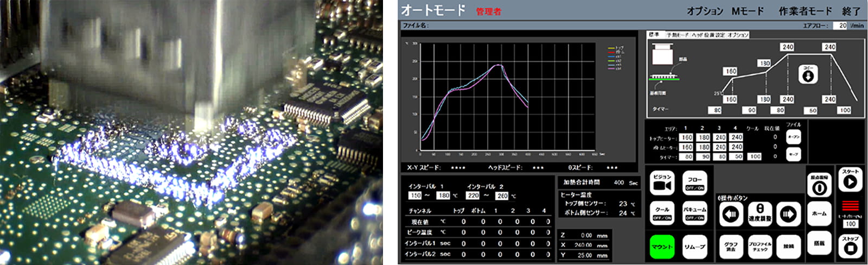The image size is (868, 265).
Task: Open the オプション tab in profile panel
Action: [738, 35]
